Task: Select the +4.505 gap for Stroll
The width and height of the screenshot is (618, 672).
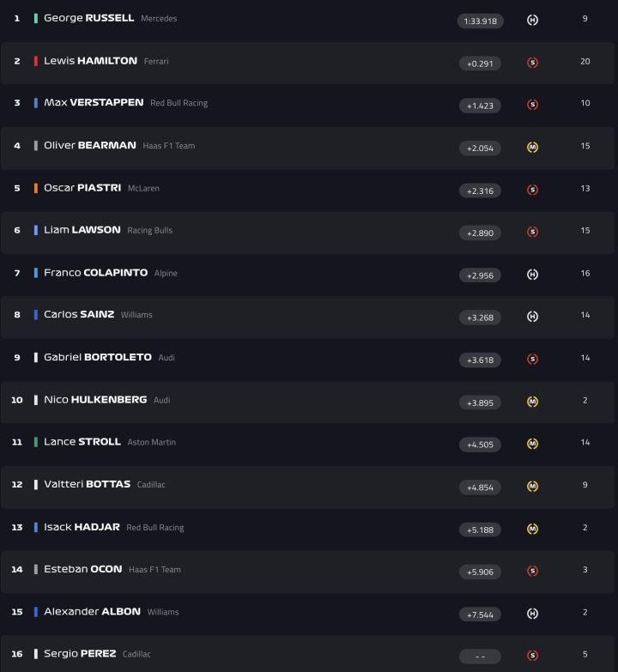Action: coord(480,445)
